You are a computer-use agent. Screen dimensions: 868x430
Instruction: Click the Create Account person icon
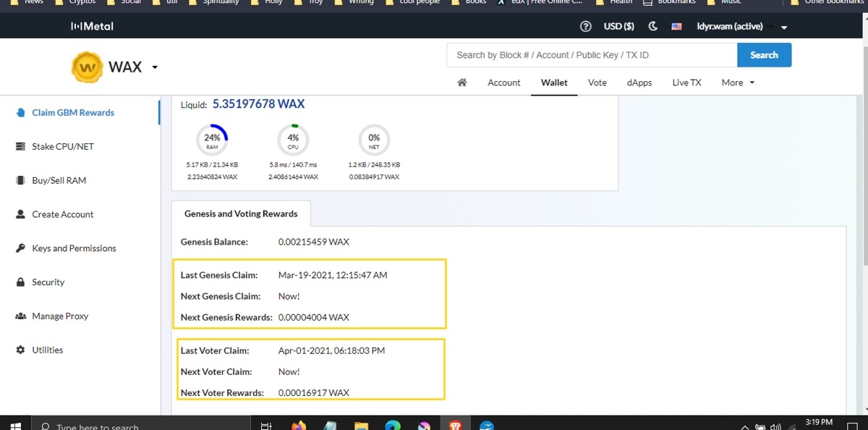pyautogui.click(x=20, y=214)
